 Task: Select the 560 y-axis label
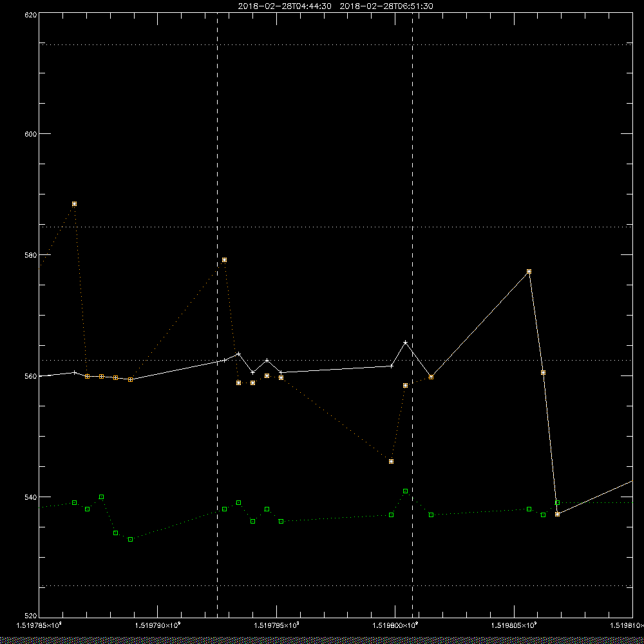[x=31, y=376]
